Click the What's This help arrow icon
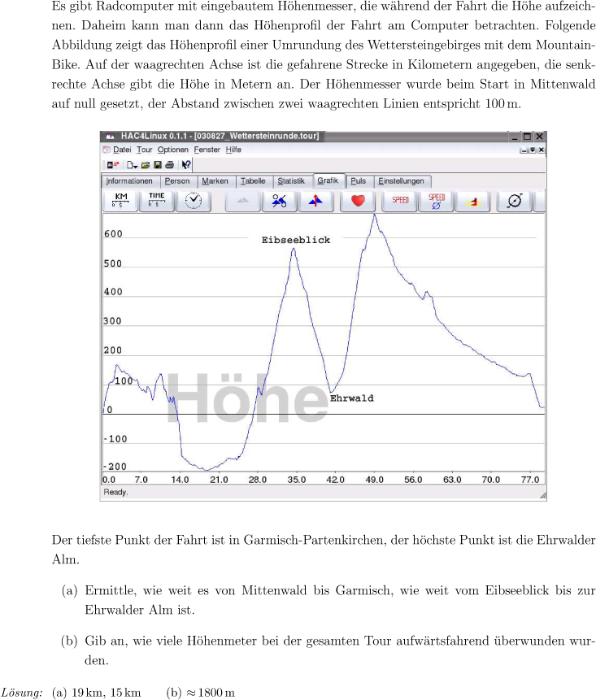Image resolution: width=596 pixels, height=700 pixels. (186, 165)
